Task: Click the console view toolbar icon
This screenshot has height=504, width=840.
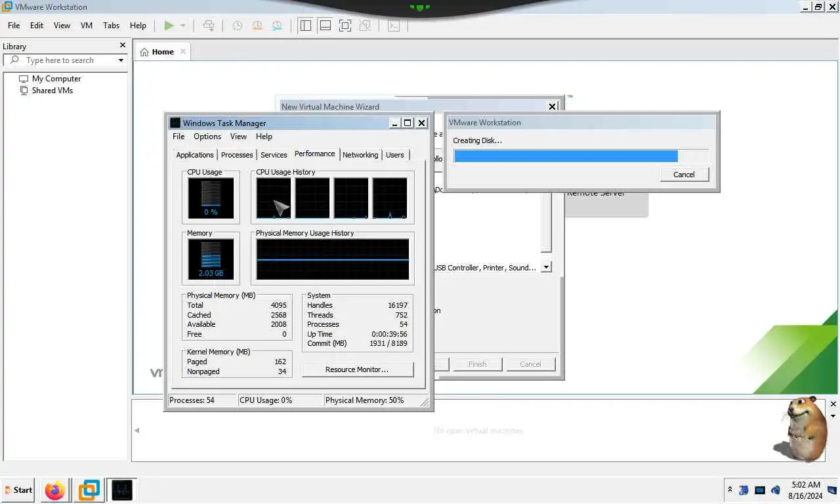Action: (393, 26)
